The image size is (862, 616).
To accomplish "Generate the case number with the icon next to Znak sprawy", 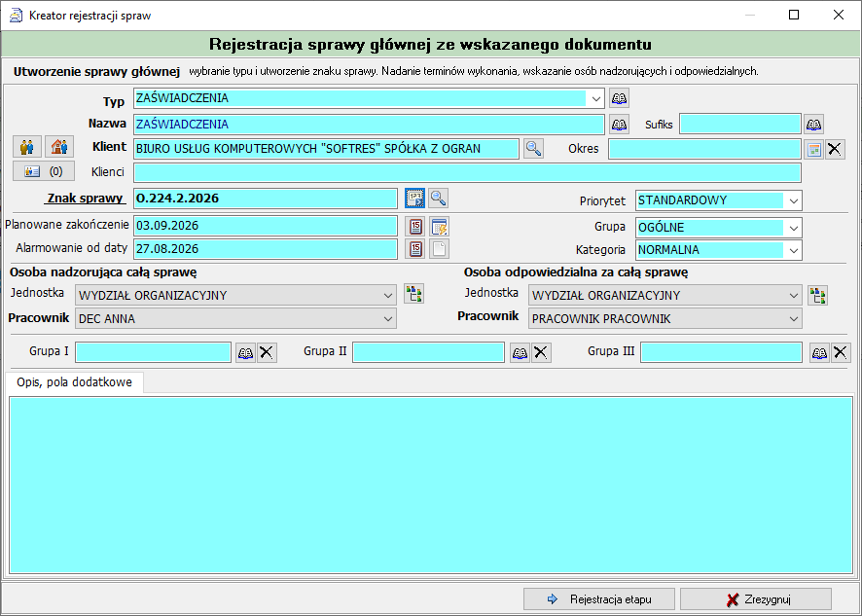I will (x=415, y=198).
